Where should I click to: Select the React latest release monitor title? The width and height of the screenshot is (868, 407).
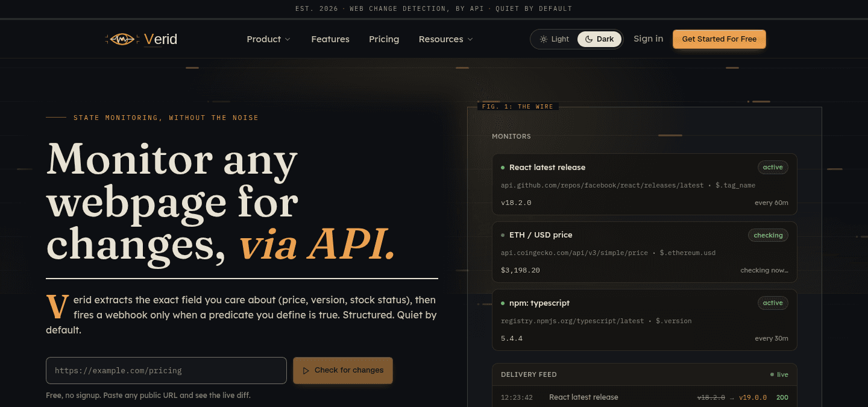click(x=547, y=168)
